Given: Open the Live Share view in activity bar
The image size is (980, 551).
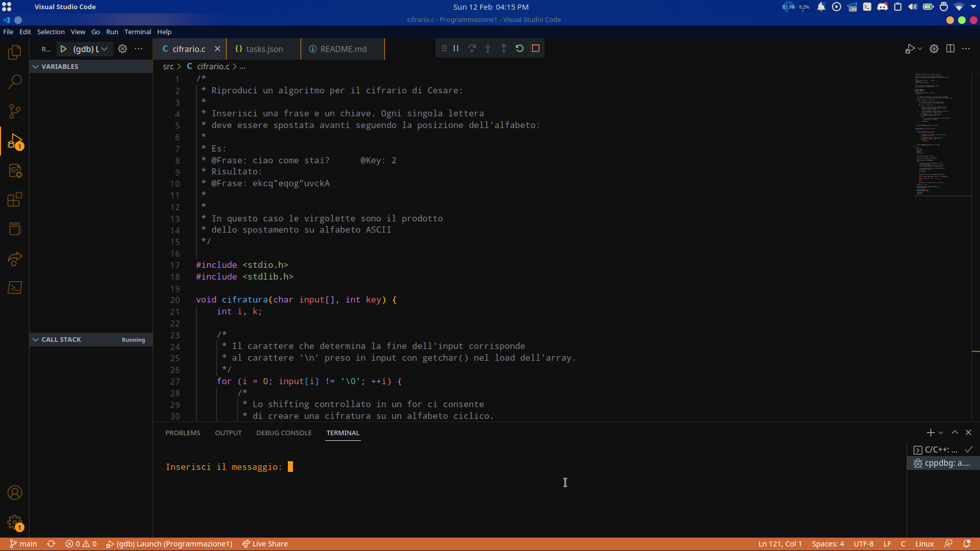Looking at the screenshot, I should [x=15, y=259].
